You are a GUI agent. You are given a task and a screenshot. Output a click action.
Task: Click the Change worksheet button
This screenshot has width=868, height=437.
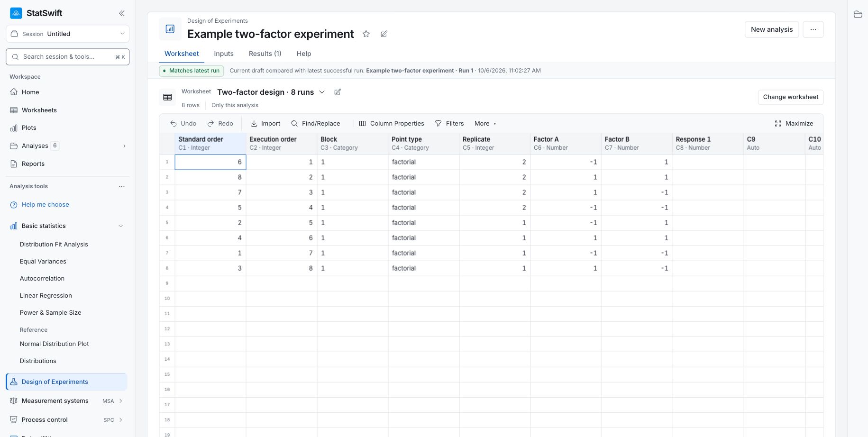791,97
